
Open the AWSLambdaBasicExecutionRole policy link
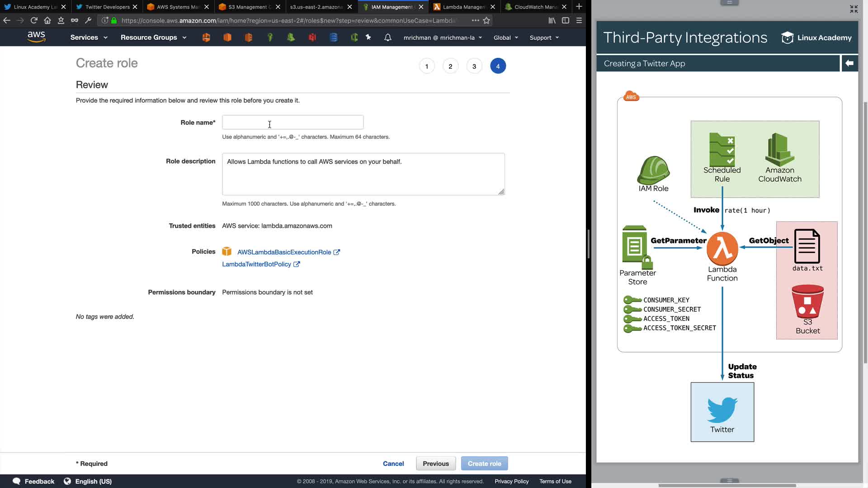point(284,252)
